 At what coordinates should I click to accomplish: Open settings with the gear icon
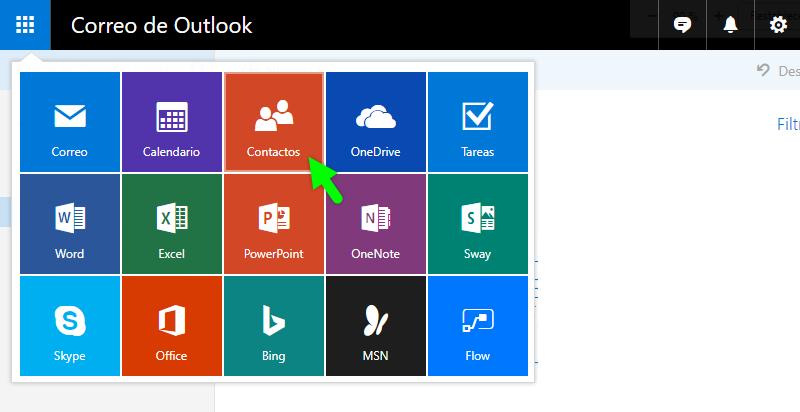(778, 25)
